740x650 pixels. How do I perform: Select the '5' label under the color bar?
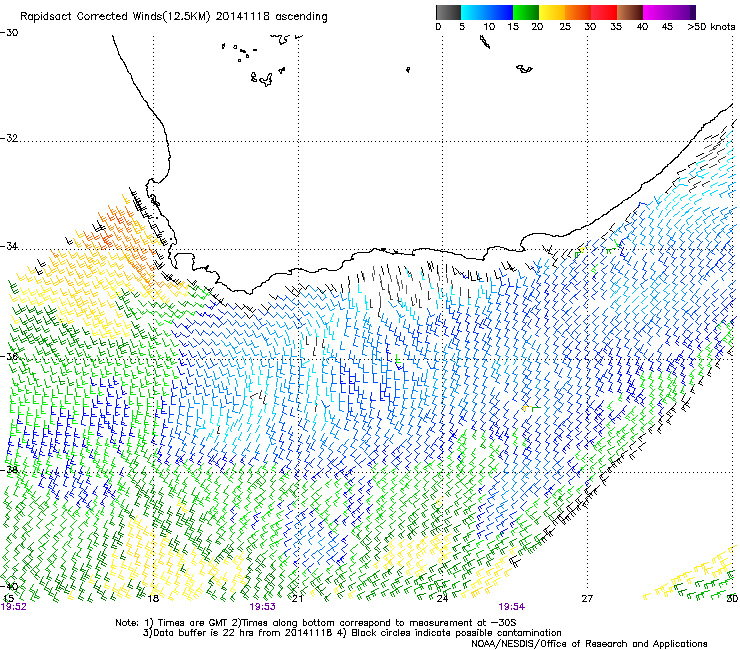(x=462, y=27)
